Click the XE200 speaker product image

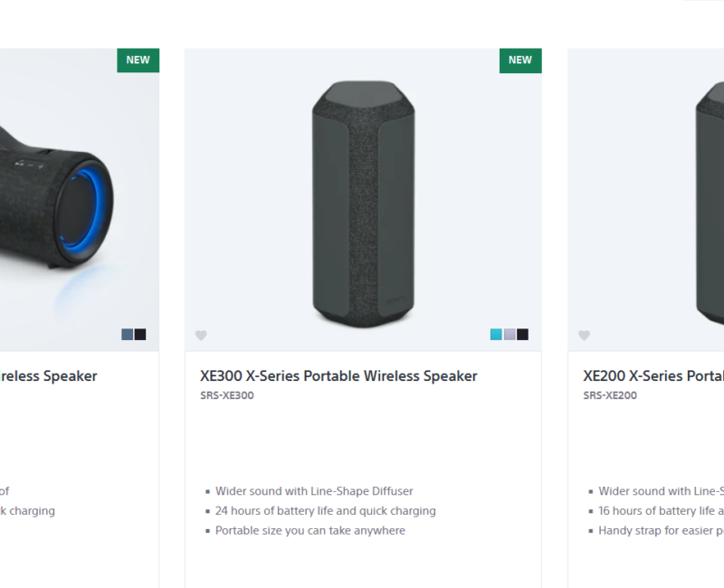[x=710, y=204]
